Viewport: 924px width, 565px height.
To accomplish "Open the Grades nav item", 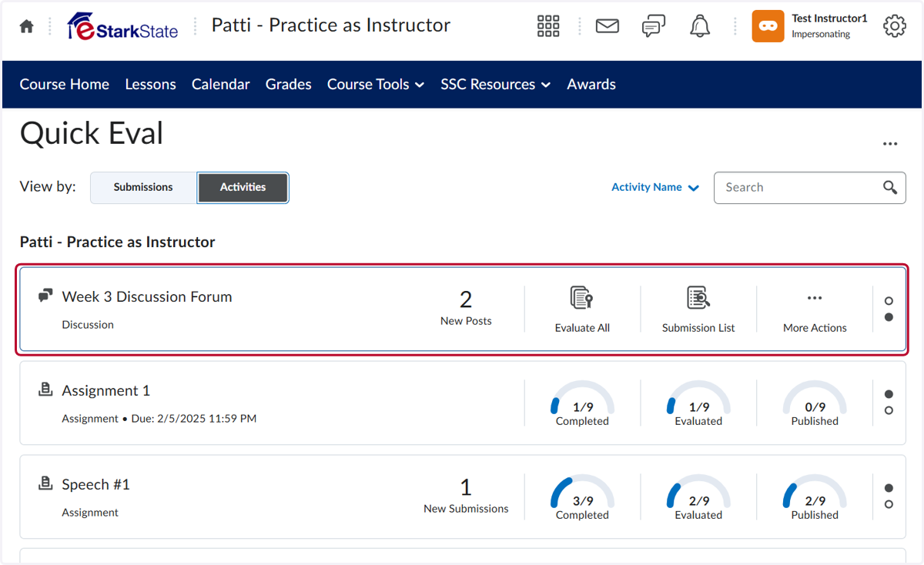I will pyautogui.click(x=289, y=85).
